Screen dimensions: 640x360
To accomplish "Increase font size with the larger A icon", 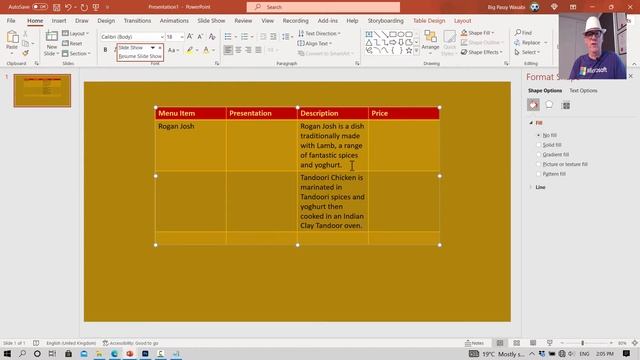I will click(190, 37).
